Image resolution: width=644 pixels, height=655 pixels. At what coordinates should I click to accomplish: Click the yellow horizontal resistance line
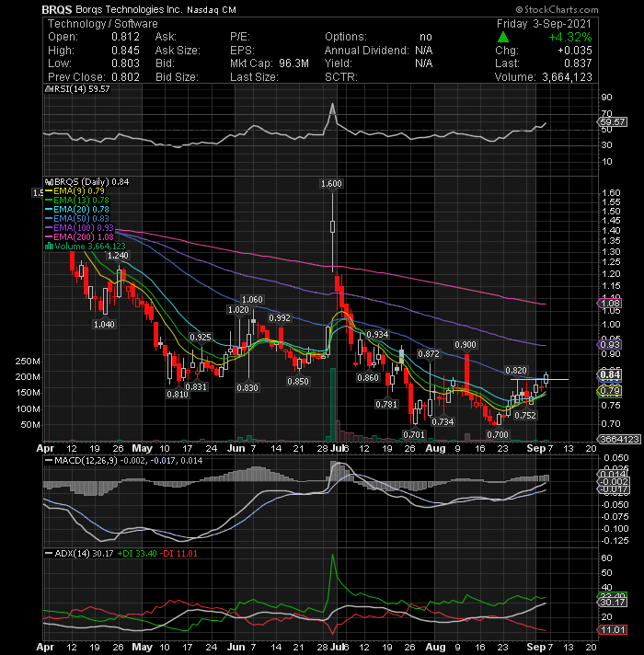(540, 379)
